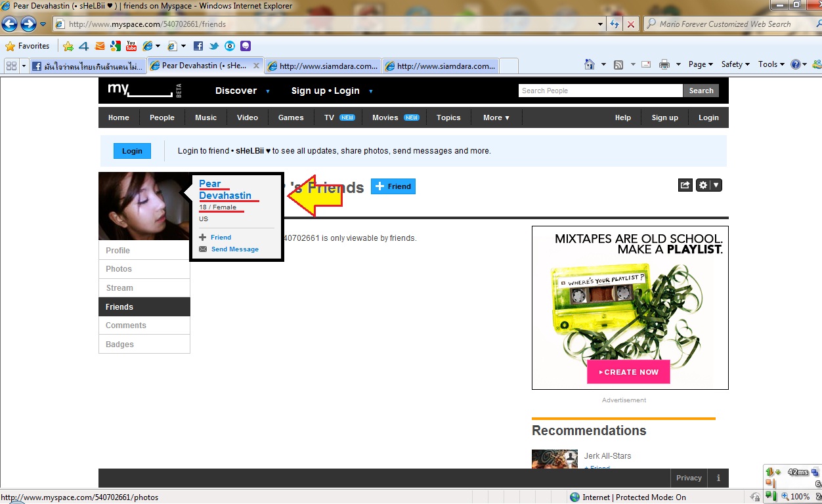Viewport: 822px width, 504px height.
Task: Click the Refresh page icon
Action: coord(615,24)
